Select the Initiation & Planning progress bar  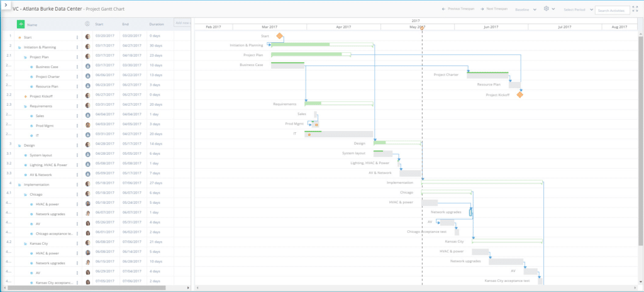click(x=322, y=45)
